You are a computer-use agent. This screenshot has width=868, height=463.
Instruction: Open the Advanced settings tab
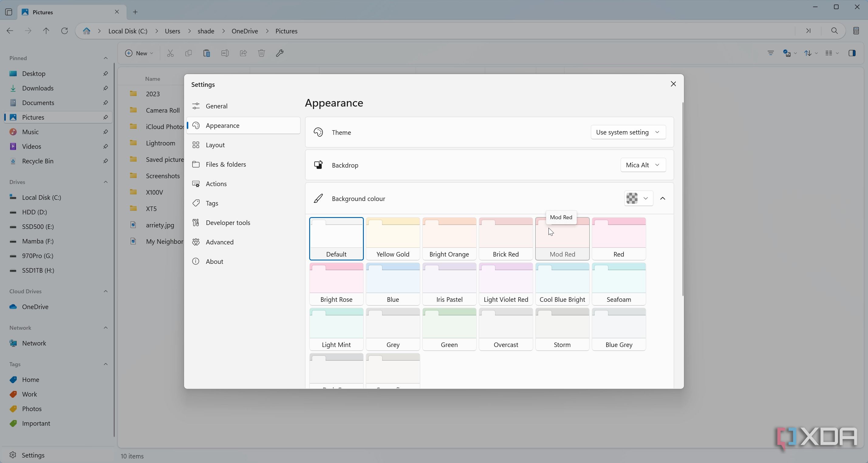click(243, 242)
